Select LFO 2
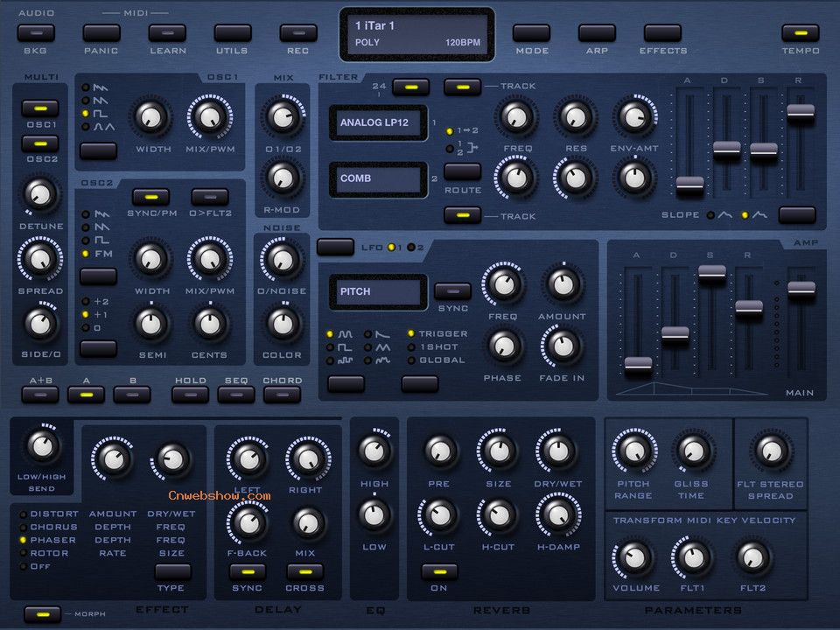840x630 pixels. point(411,247)
